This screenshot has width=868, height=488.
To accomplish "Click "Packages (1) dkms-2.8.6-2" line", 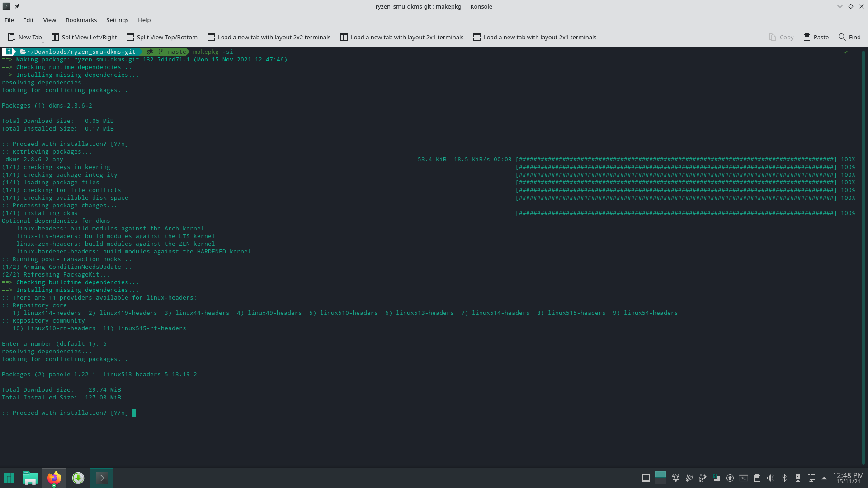I will coord(47,106).
